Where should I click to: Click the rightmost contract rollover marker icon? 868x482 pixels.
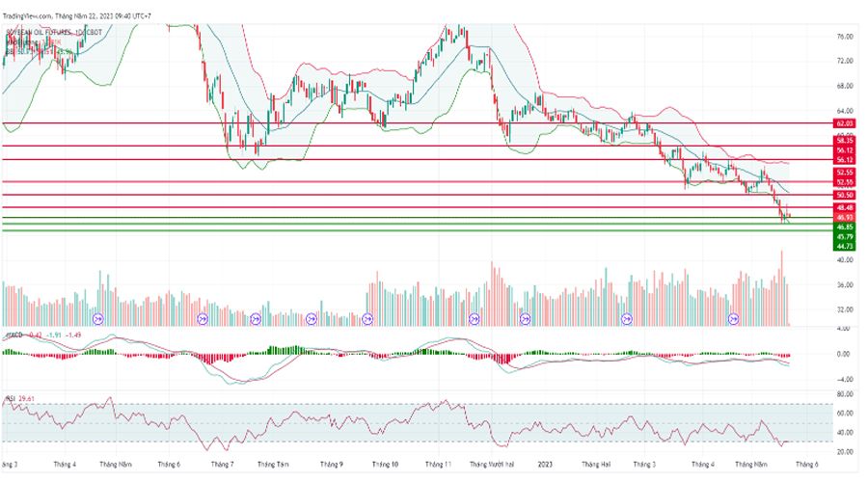point(734,317)
